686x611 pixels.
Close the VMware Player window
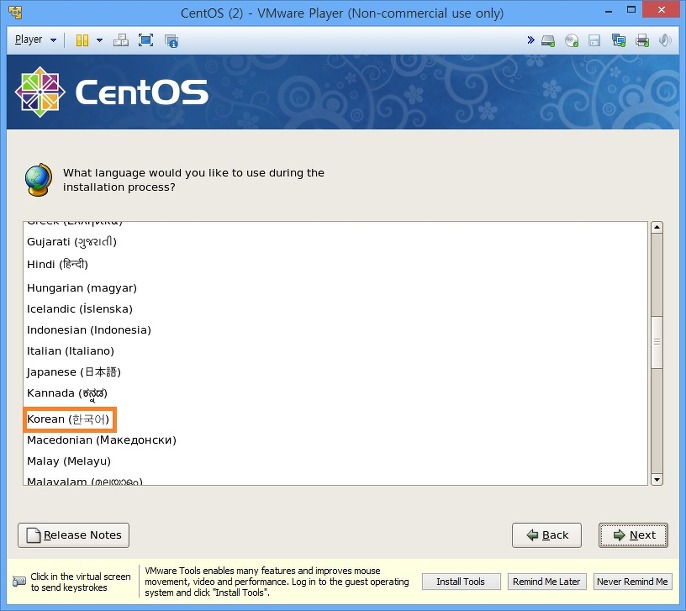[661, 10]
